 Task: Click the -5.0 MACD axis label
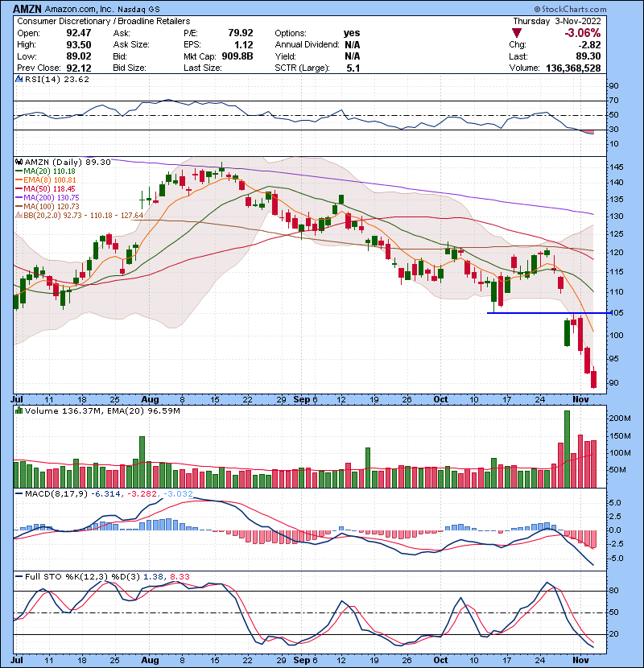point(616,558)
